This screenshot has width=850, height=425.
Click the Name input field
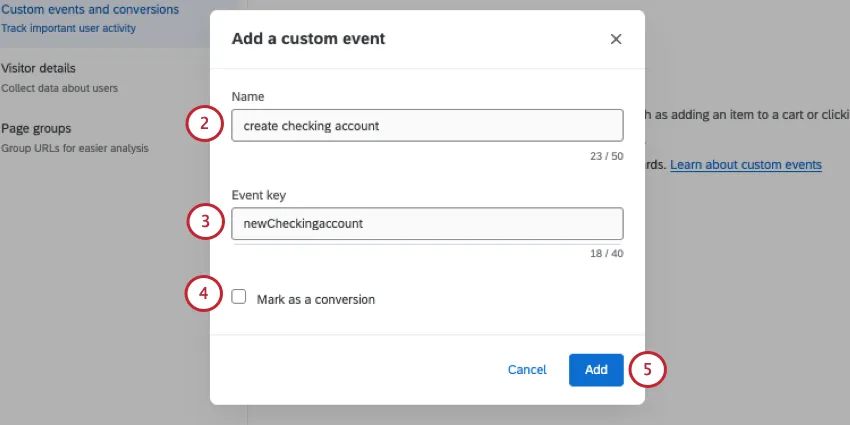click(x=427, y=126)
